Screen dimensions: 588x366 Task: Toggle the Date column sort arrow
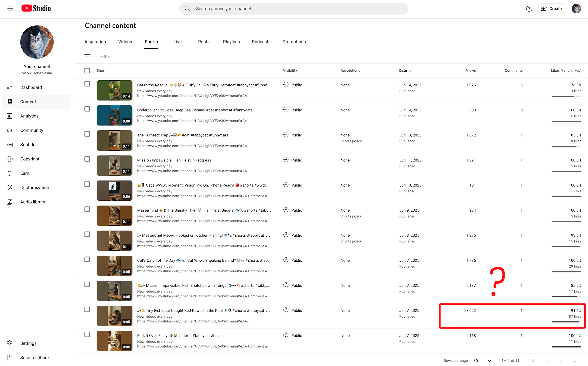[410, 71]
